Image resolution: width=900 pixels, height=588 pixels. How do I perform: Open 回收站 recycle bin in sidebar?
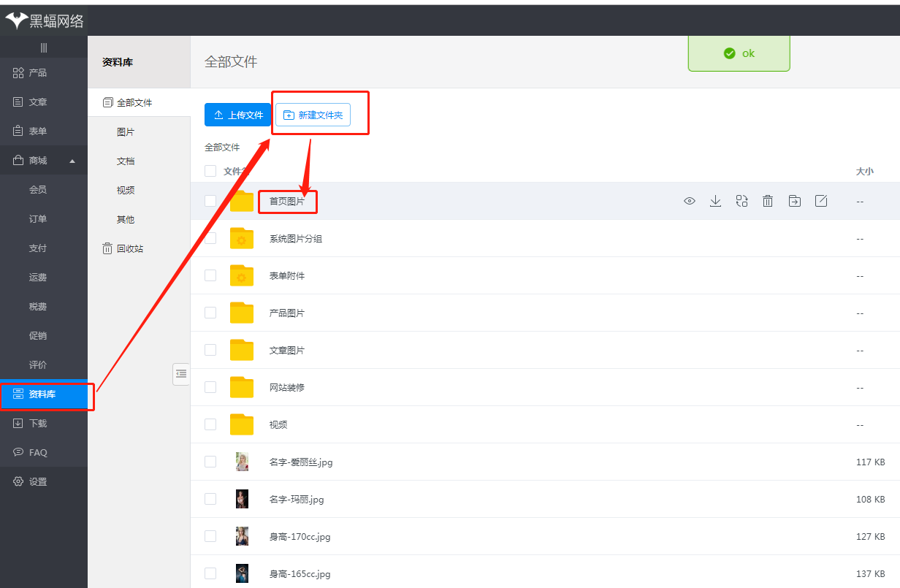(x=123, y=248)
